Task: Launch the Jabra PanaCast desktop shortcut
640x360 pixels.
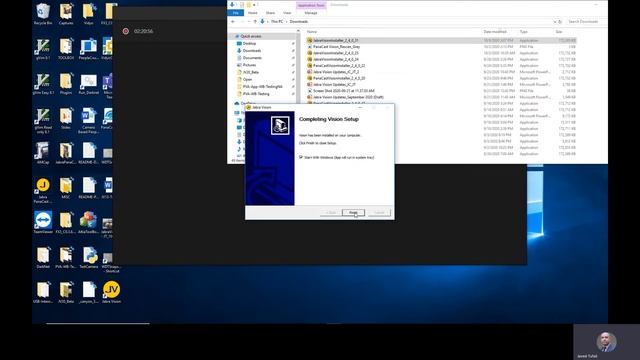Action: [x=43, y=190]
